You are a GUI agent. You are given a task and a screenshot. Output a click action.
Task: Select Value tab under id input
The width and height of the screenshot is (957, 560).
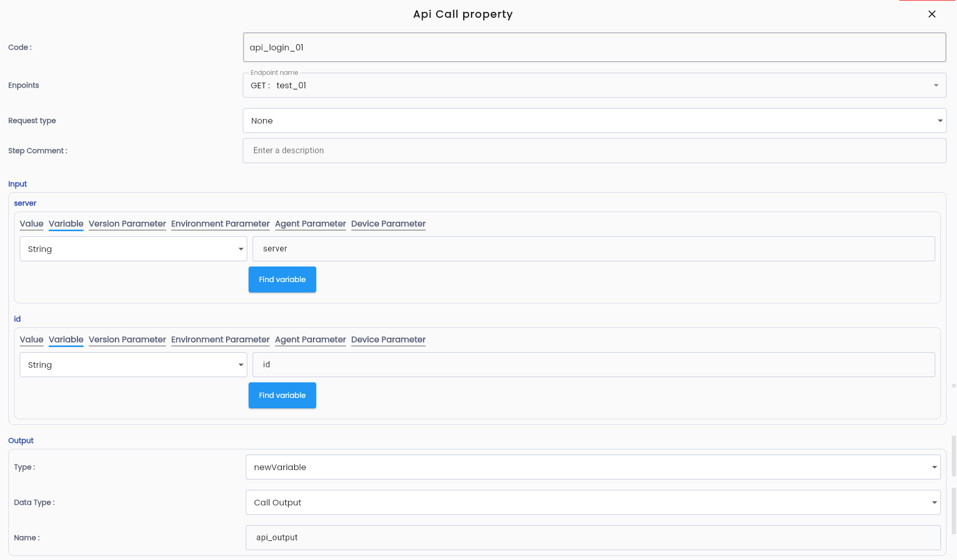(x=32, y=340)
